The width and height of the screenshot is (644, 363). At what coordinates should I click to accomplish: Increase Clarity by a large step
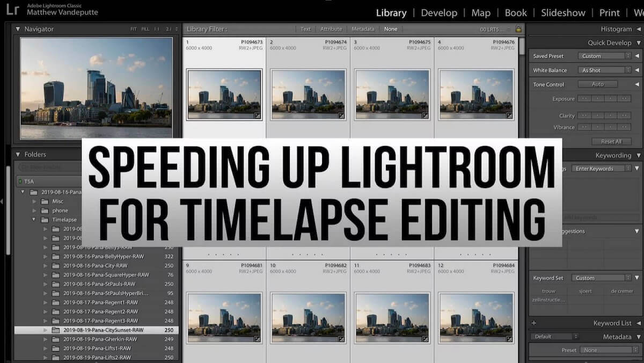pos(624,115)
